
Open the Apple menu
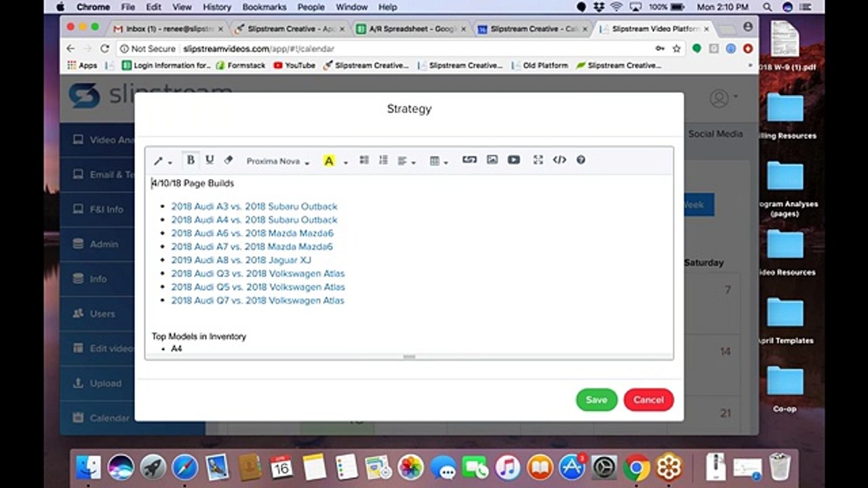[60, 7]
